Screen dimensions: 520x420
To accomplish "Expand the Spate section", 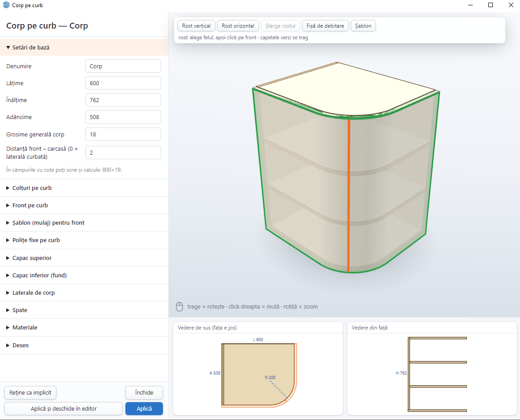I will (84, 310).
